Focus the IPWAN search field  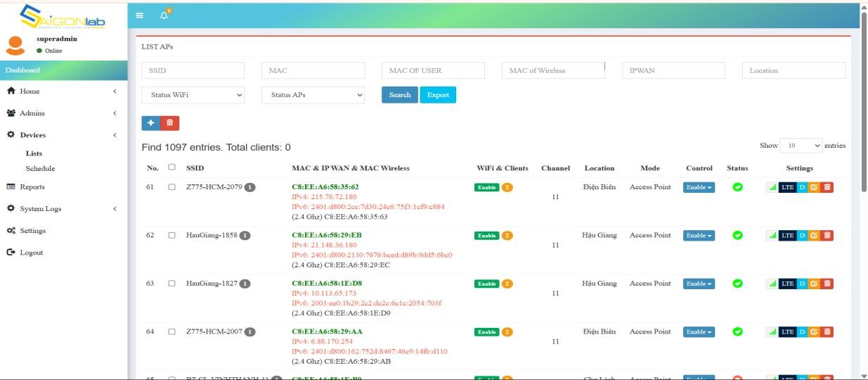pos(673,70)
